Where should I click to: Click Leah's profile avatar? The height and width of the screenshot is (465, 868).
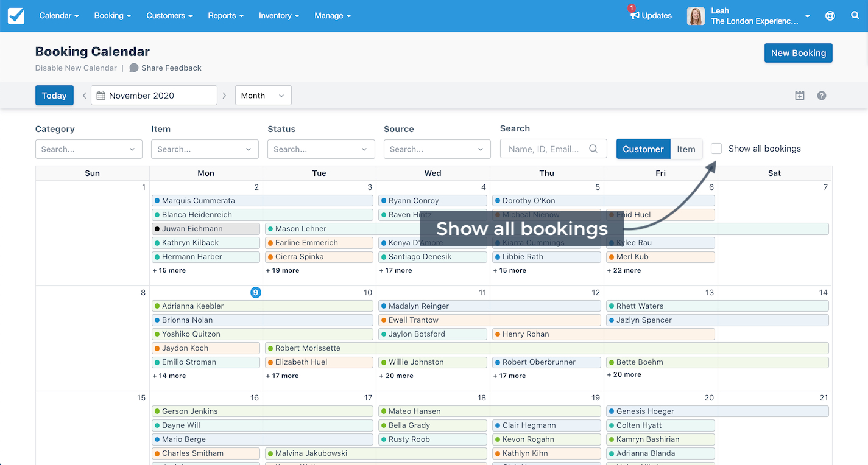coord(696,16)
